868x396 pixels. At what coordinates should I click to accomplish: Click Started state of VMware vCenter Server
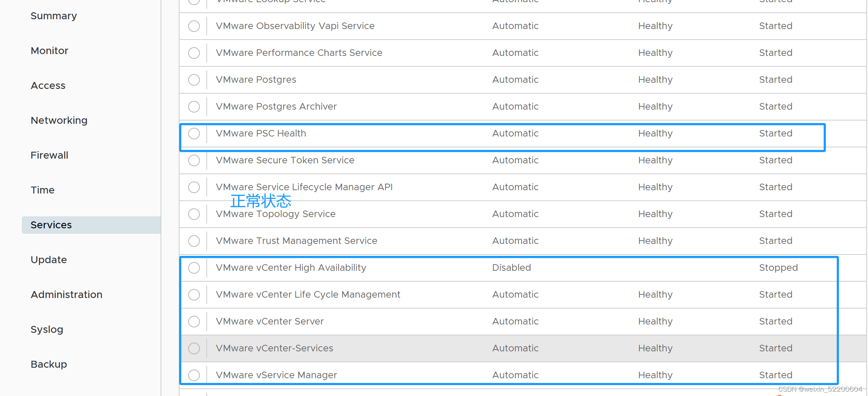click(x=776, y=322)
